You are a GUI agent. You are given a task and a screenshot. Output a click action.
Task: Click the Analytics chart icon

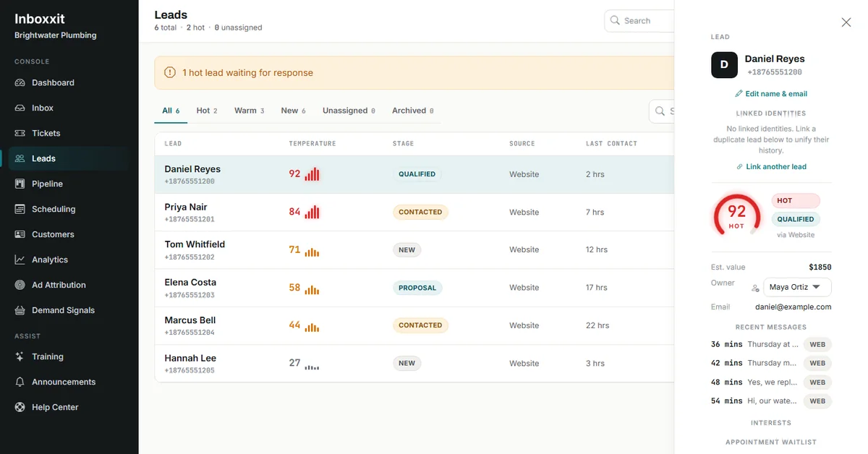point(20,260)
